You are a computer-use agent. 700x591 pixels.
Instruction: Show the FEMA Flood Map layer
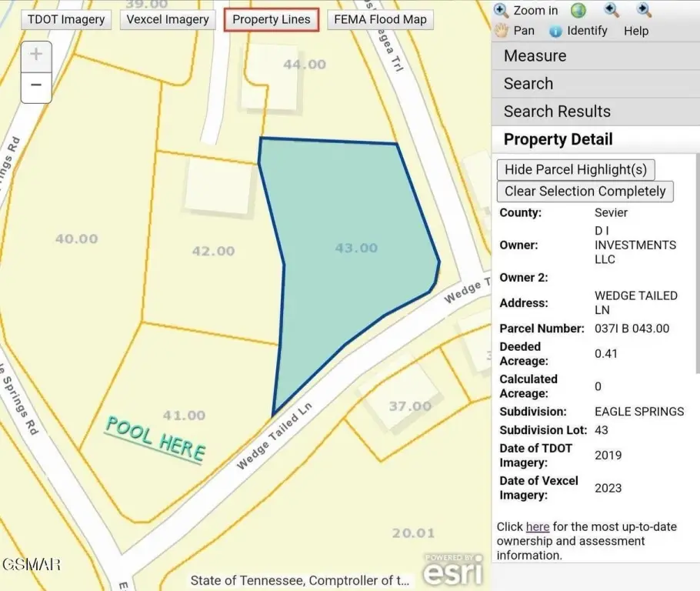point(380,19)
